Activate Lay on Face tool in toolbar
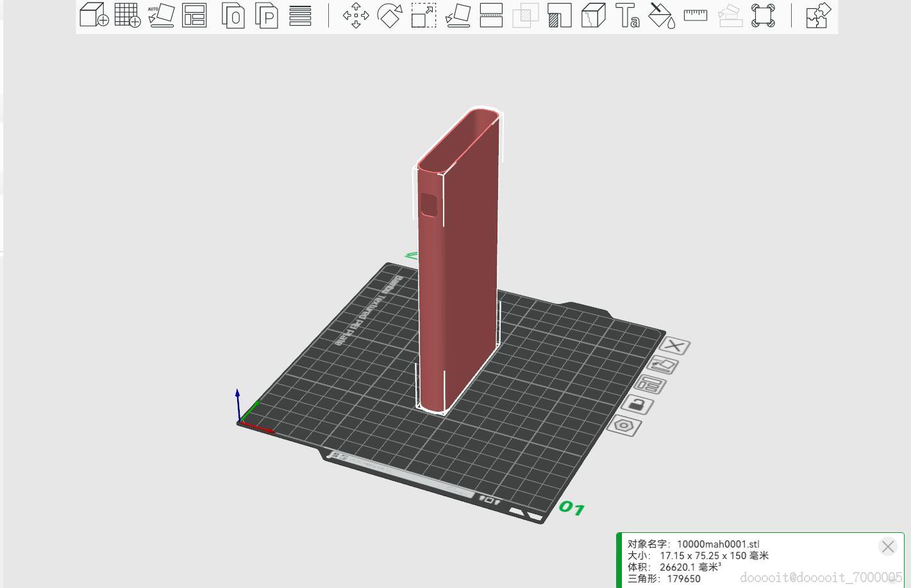Screen dimensions: 911x588 (x=458, y=15)
